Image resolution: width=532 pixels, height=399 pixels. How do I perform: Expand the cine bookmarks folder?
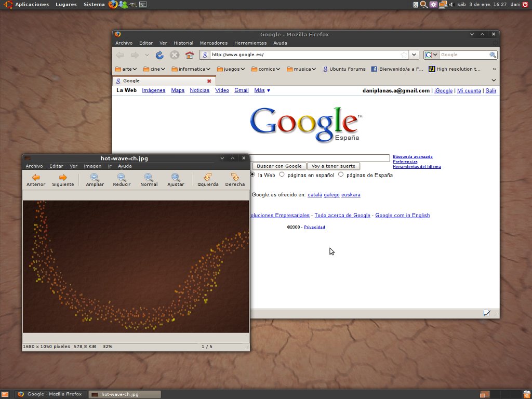[x=154, y=69]
